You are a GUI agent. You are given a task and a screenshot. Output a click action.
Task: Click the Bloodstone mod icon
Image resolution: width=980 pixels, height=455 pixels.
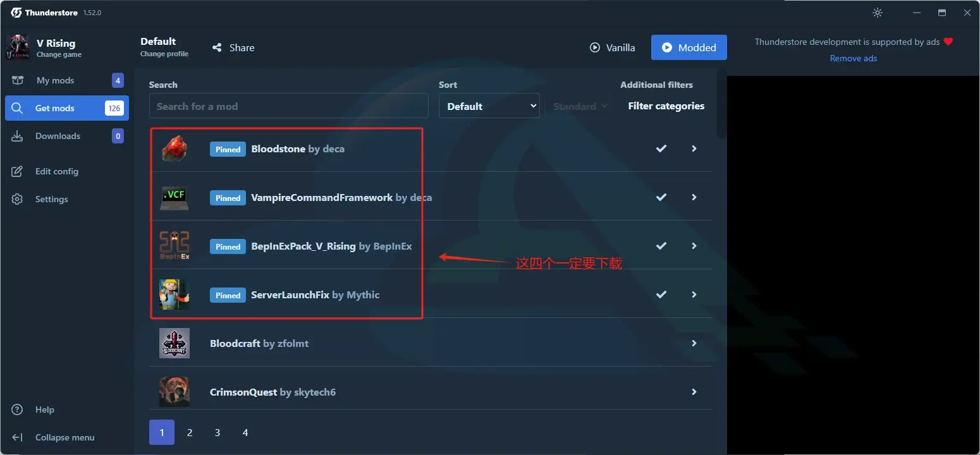[175, 149]
